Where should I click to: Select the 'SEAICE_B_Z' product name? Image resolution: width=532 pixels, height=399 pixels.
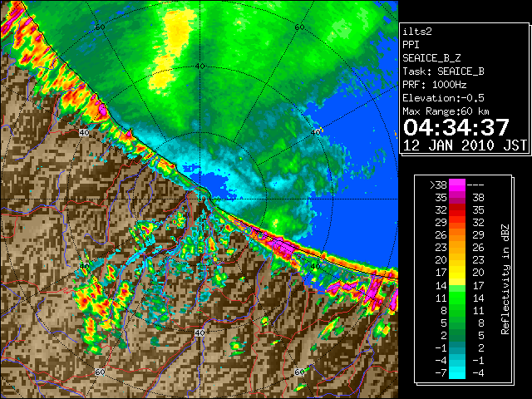click(x=431, y=58)
